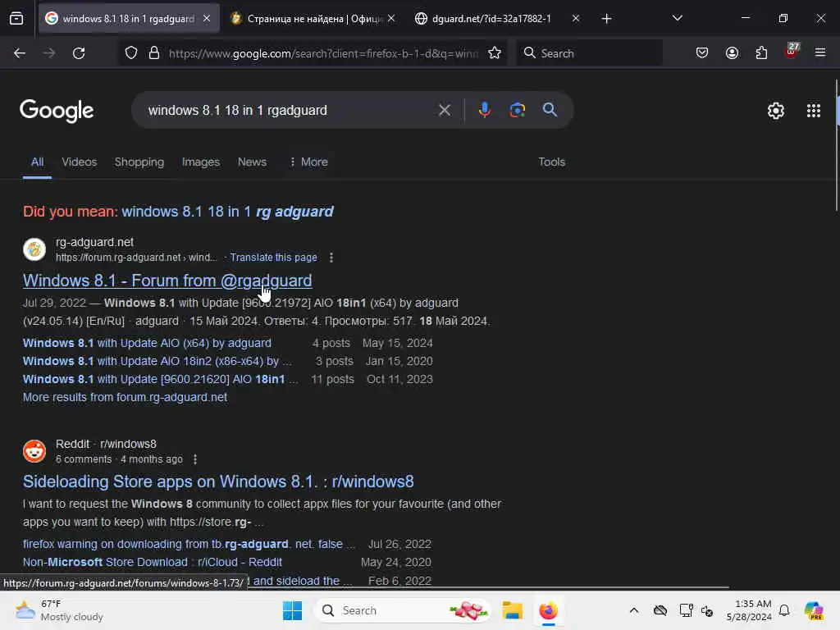Open 'AIO 18in2 (x86-x64)' forum thread
This screenshot has width=840, height=630.
click(157, 361)
